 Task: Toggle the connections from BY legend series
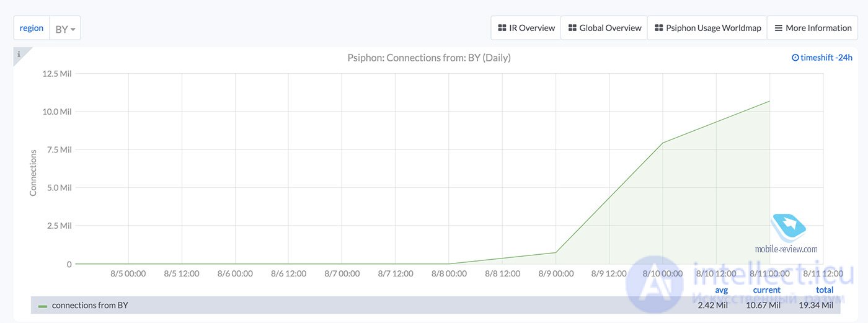90,305
